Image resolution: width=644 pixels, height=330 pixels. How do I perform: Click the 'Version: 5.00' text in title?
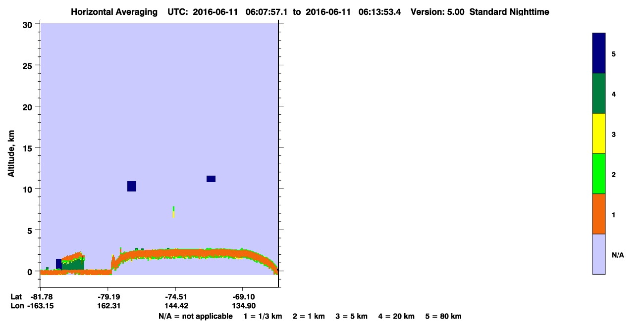pos(437,12)
